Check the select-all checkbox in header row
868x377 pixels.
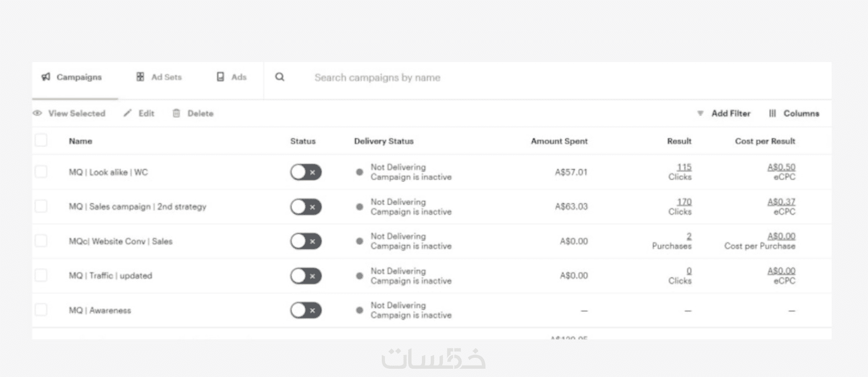click(41, 141)
